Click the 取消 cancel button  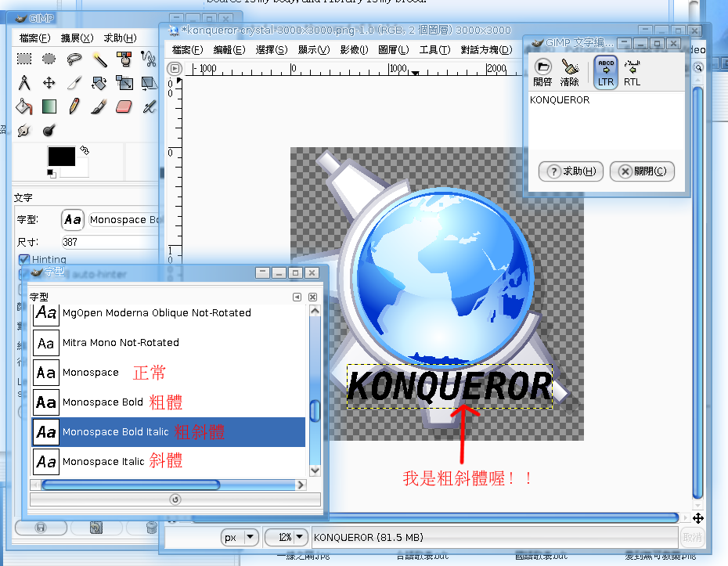pos(692,537)
